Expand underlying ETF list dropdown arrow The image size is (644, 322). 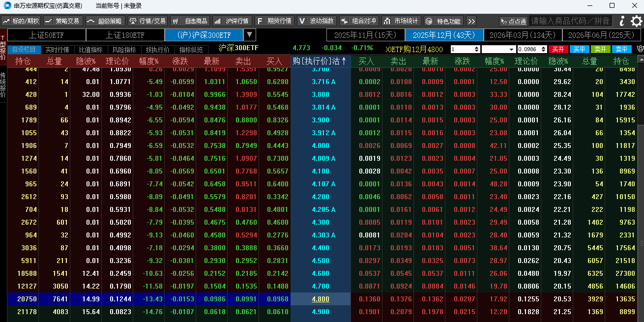coord(250,35)
